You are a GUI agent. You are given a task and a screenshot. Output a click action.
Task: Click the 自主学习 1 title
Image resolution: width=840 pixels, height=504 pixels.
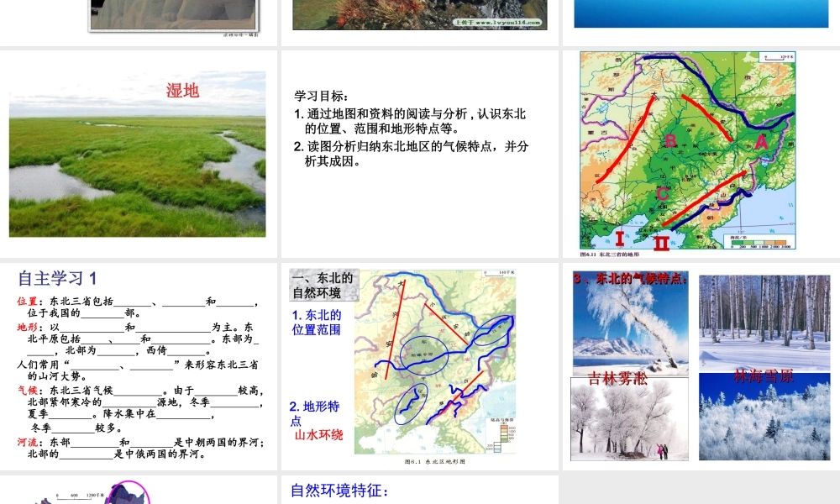point(57,279)
